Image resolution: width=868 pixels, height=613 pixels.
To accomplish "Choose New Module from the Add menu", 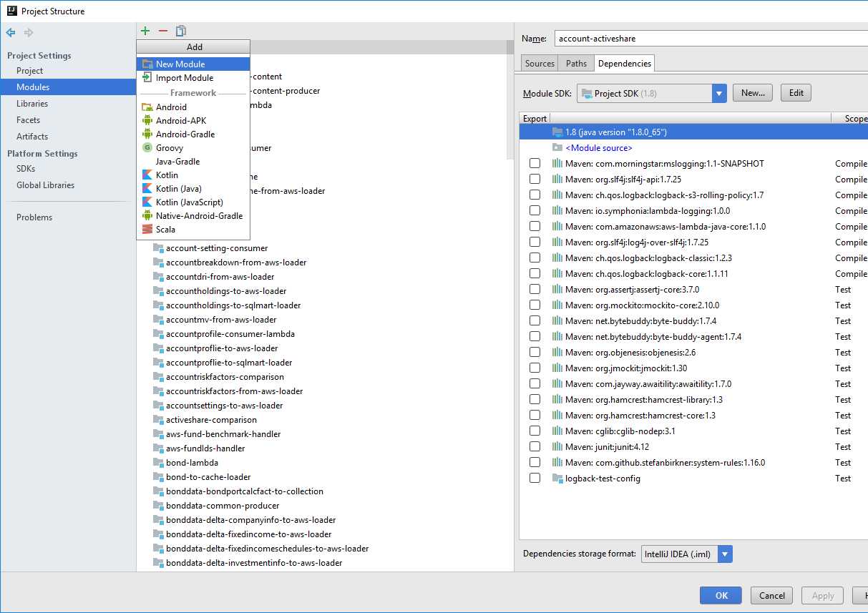I will tap(193, 64).
